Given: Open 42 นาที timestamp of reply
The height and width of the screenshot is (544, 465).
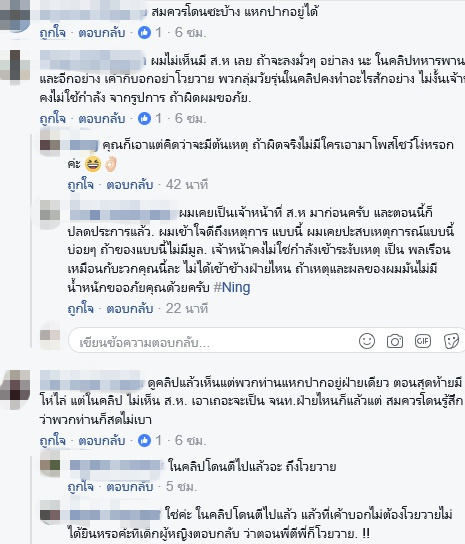Looking at the screenshot, I should click(x=187, y=185).
